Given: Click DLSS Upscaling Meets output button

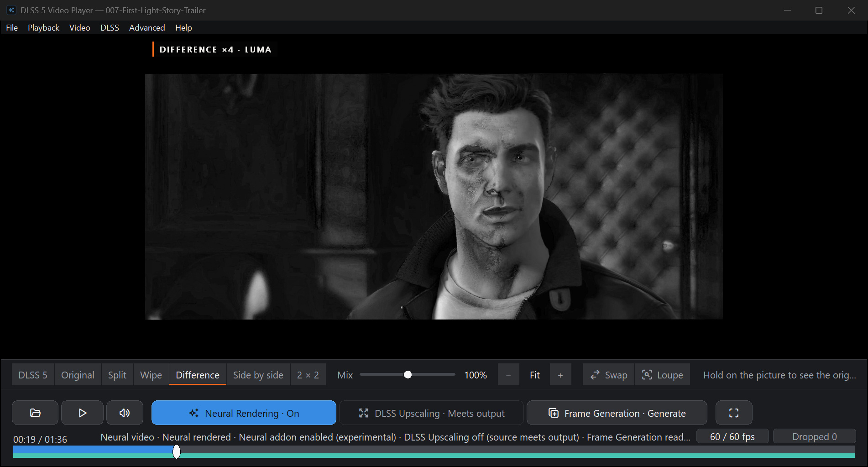Looking at the screenshot, I should click(x=431, y=413).
